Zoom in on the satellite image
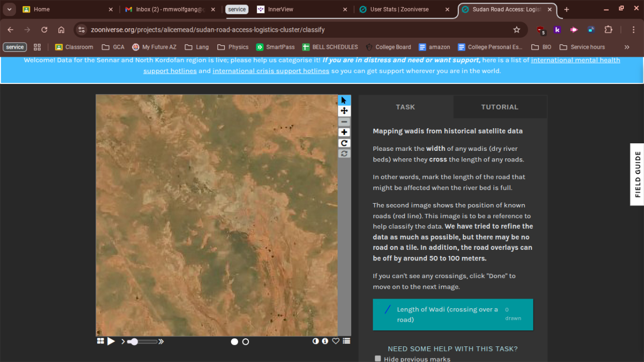Viewport: 644px width, 362px height. tap(344, 132)
